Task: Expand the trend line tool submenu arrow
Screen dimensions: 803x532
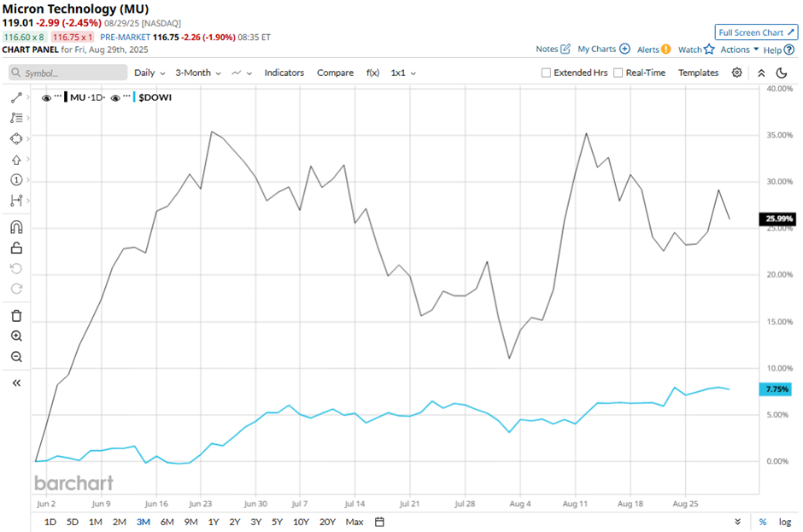Action: click(28, 97)
